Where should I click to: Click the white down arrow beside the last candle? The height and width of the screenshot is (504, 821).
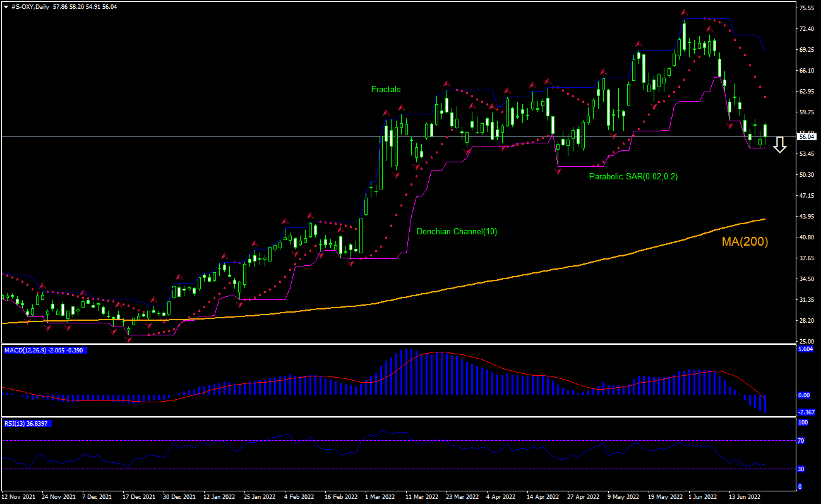click(780, 145)
